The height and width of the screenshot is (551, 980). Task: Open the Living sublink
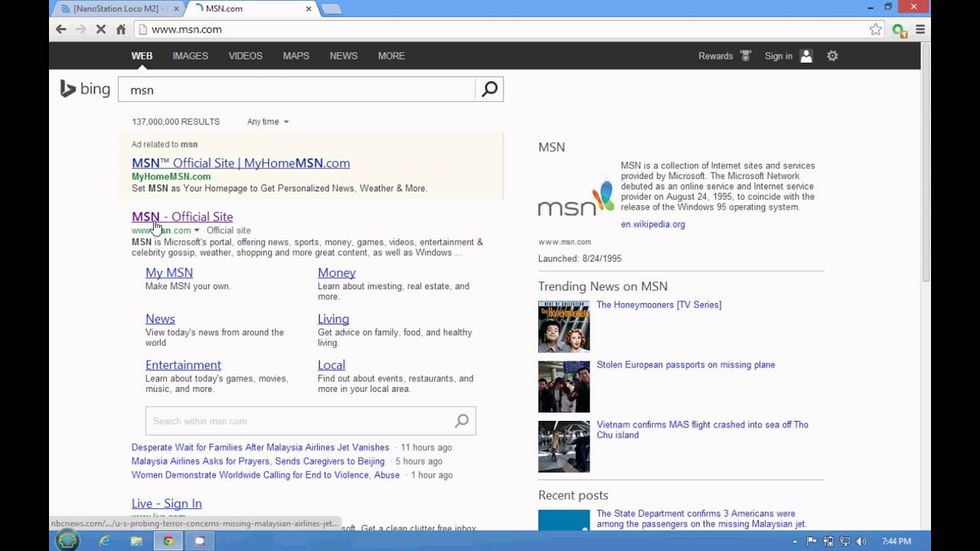(333, 318)
